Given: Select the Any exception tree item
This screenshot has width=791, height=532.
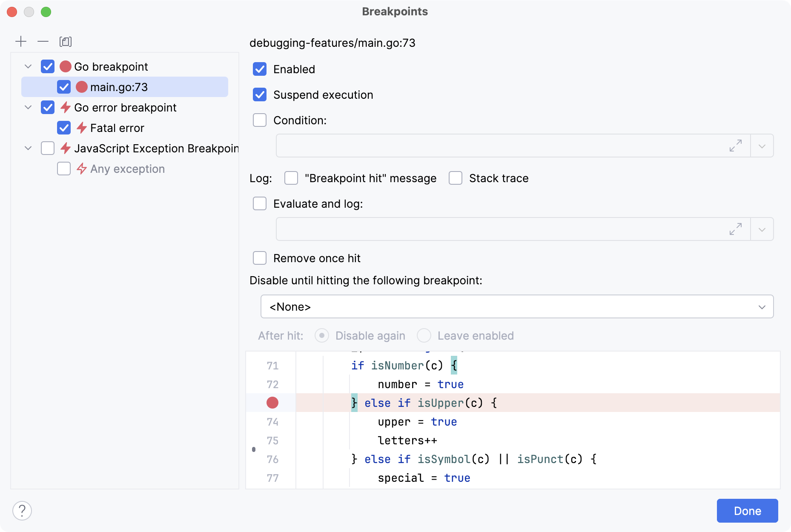Looking at the screenshot, I should 127,169.
